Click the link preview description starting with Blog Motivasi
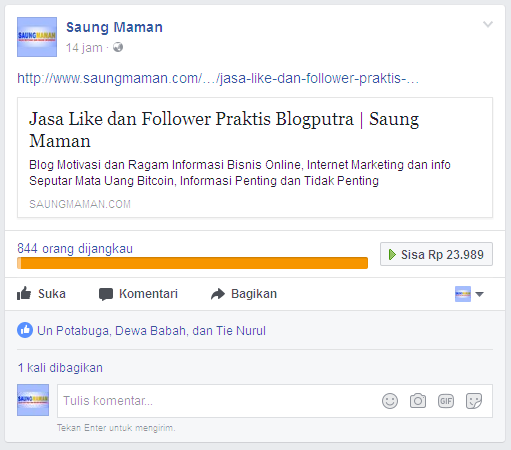 tap(240, 173)
